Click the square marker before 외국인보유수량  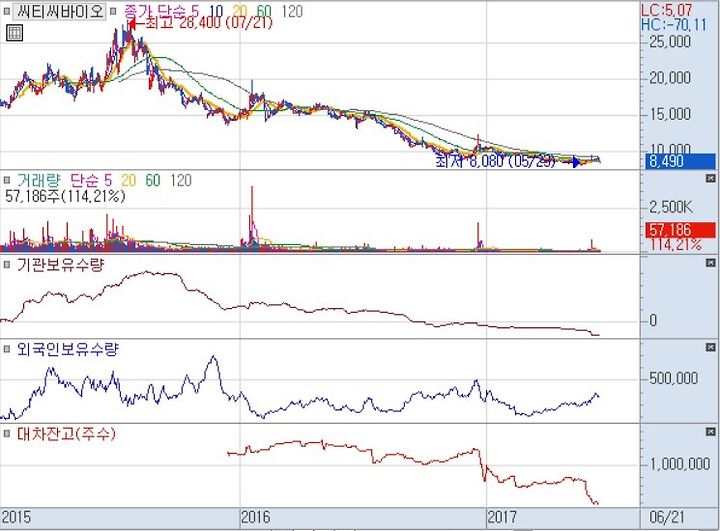tap(6, 350)
